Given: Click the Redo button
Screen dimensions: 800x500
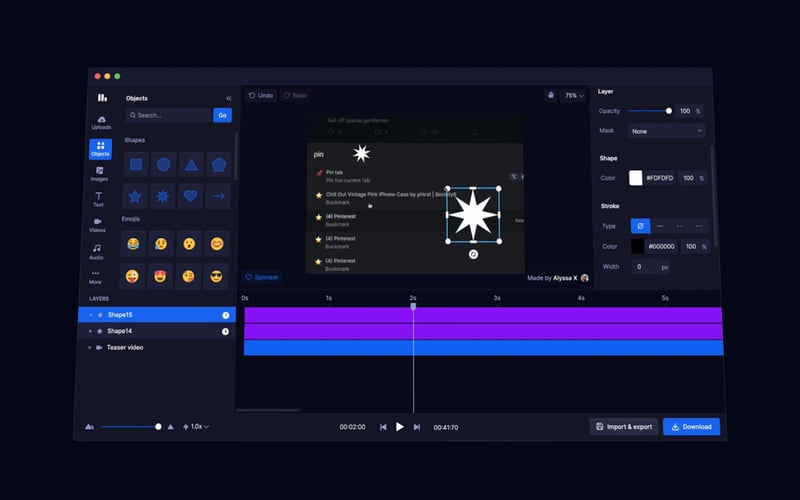Looking at the screenshot, I should point(295,95).
